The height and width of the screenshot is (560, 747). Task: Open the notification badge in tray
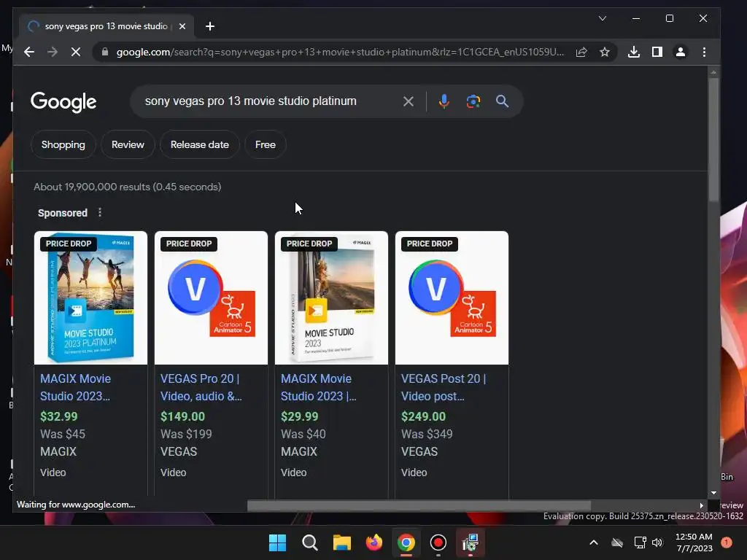click(x=726, y=542)
